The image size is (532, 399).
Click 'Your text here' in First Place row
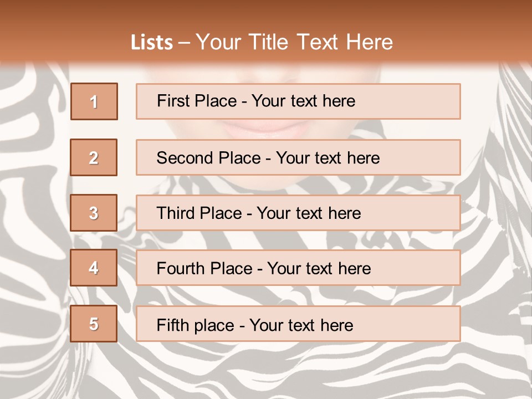tap(303, 101)
